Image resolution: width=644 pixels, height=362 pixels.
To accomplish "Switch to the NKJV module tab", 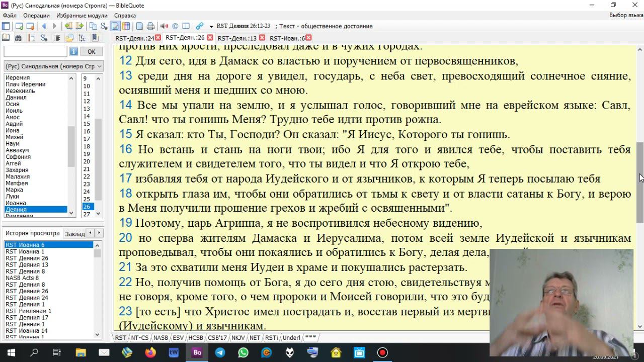I will pos(238,338).
